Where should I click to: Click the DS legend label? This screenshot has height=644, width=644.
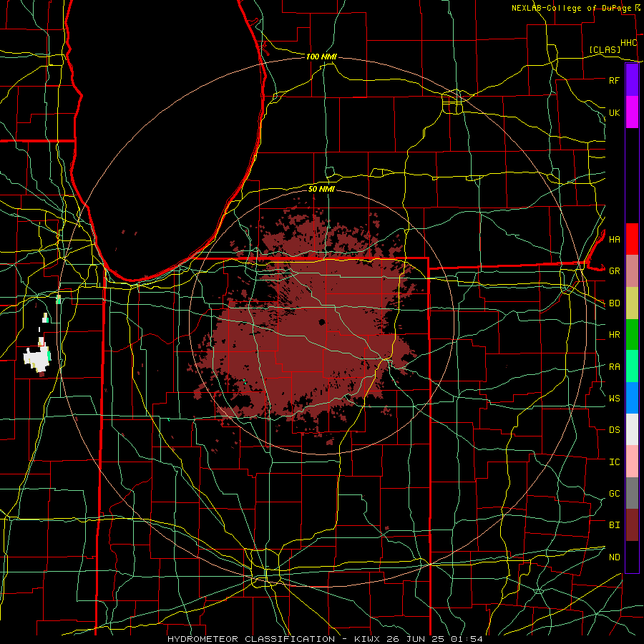614,430
